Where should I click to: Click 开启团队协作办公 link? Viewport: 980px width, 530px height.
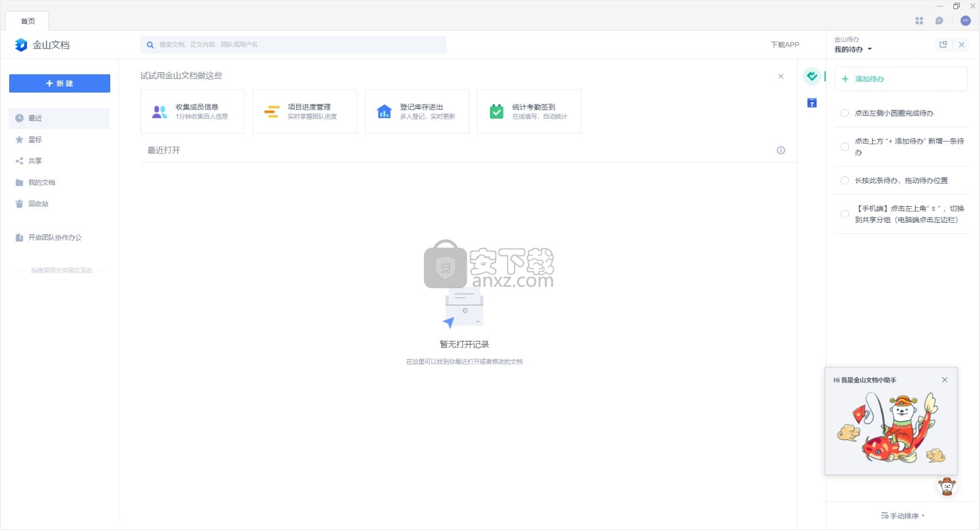[x=55, y=237]
